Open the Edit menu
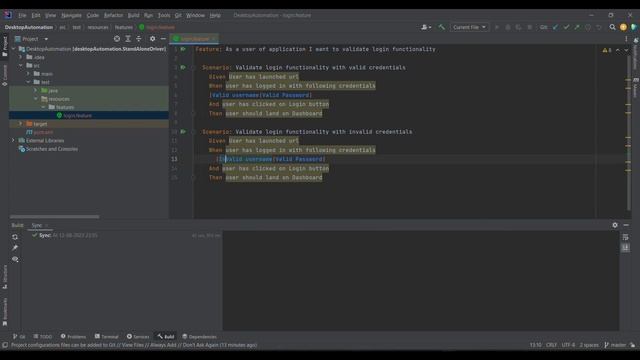Screen dimensions: 640x360 [x=36, y=15]
